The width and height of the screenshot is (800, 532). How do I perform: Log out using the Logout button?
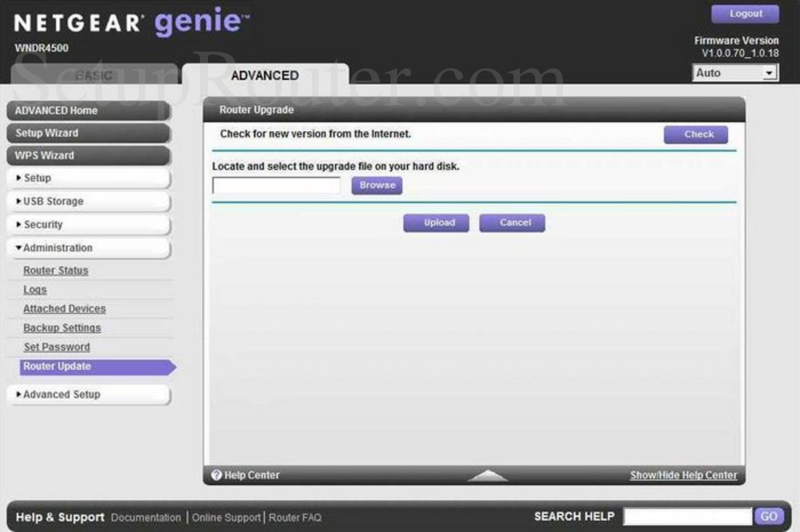(745, 15)
